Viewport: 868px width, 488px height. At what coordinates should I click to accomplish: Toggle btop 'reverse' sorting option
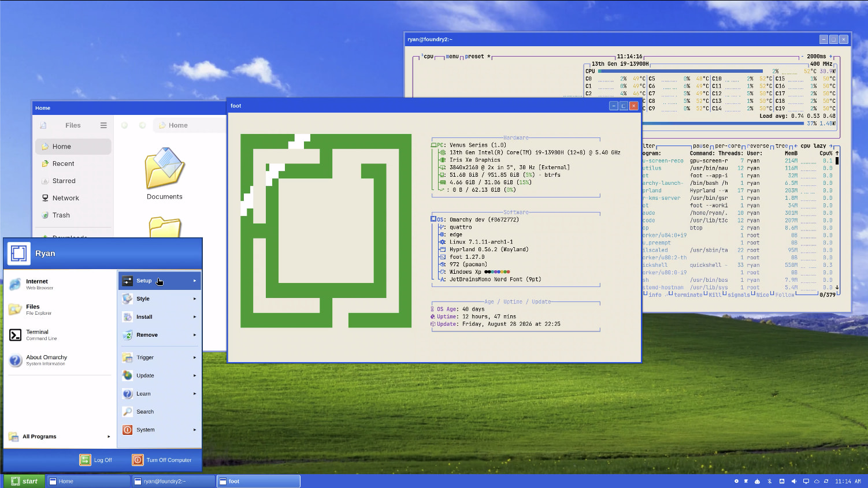pyautogui.click(x=758, y=146)
